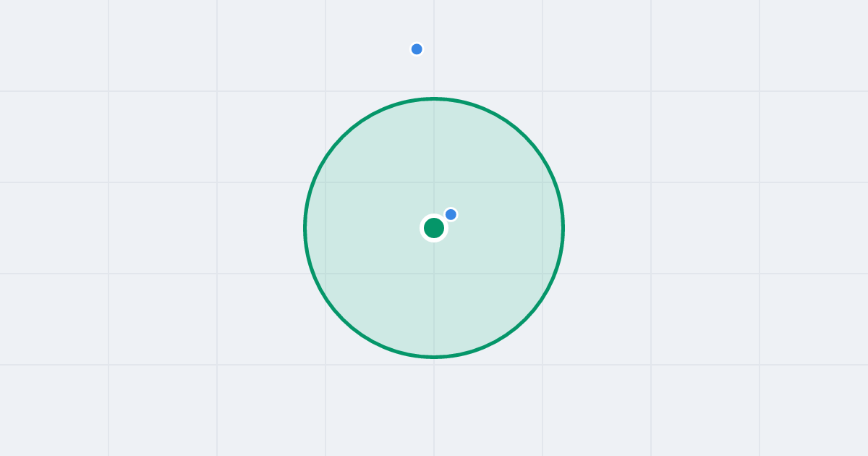Select the blue dot above the green circle
Screen dimensions: 868x456
pyautogui.click(x=417, y=49)
